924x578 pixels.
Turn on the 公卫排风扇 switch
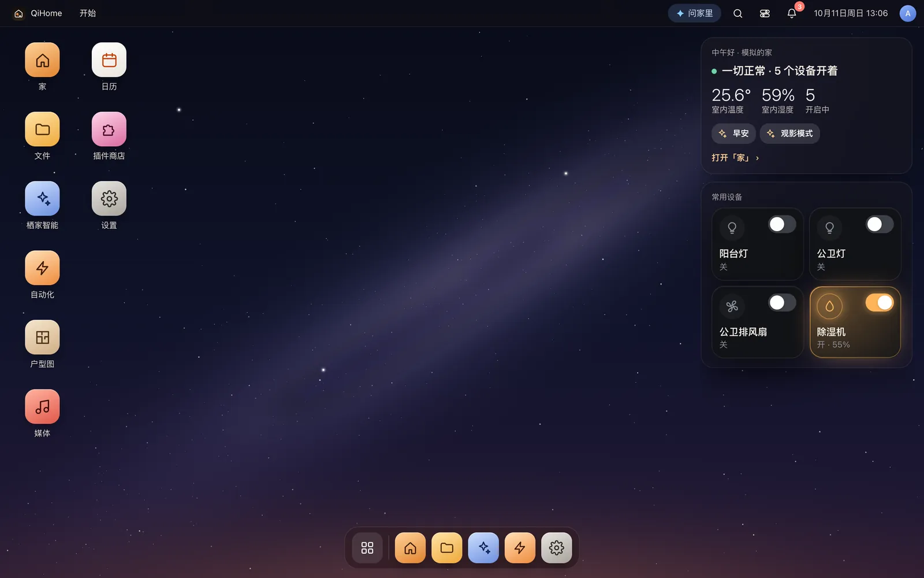(782, 302)
